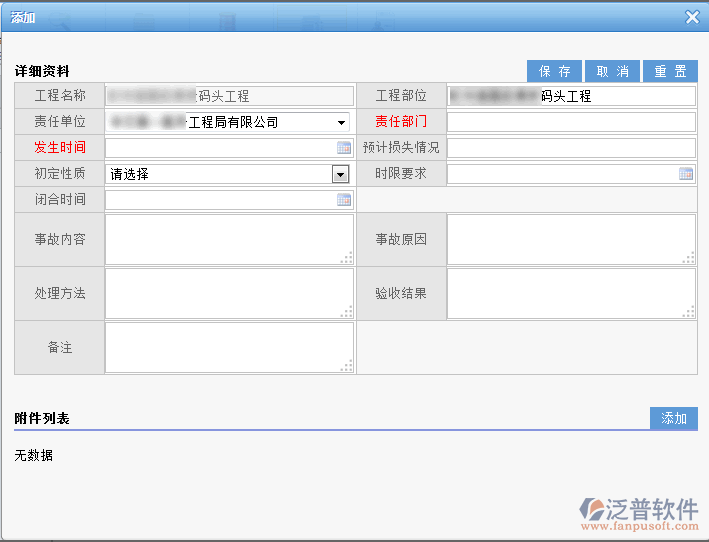Click the 工程部位 input field
709x542 pixels.
(x=570, y=96)
